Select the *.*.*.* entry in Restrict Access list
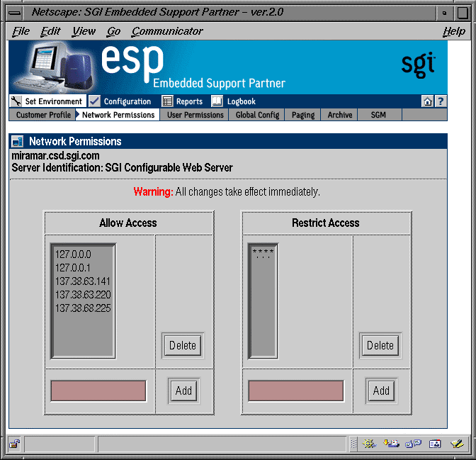Image resolution: width=476 pixels, height=460 pixels. tap(263, 253)
